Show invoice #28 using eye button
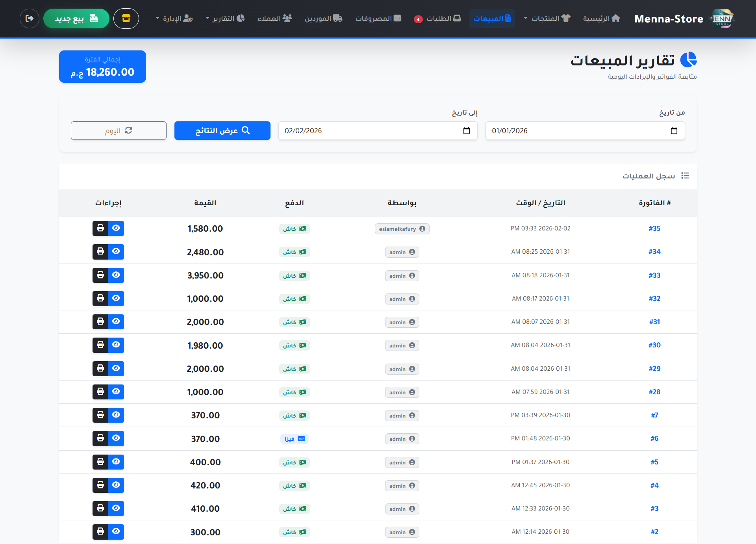This screenshot has height=544, width=756. click(x=116, y=392)
